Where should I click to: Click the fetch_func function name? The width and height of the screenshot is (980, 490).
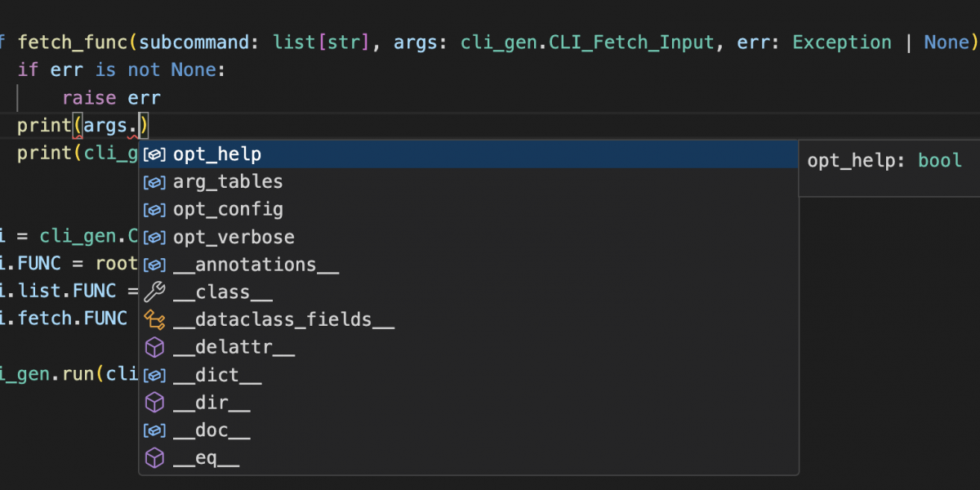[73, 42]
